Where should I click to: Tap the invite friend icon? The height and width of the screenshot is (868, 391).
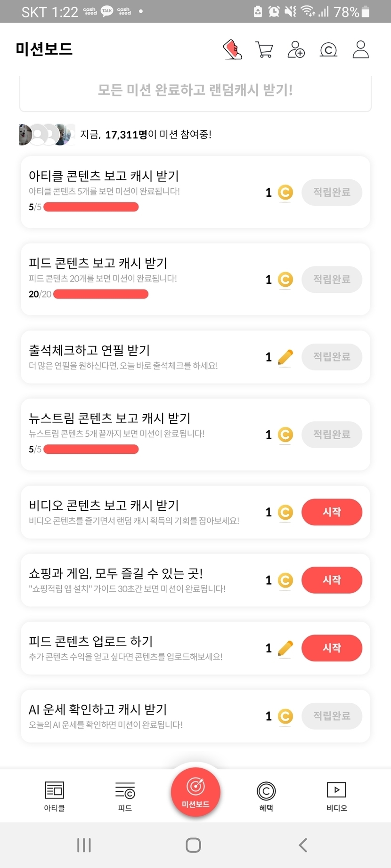(296, 49)
